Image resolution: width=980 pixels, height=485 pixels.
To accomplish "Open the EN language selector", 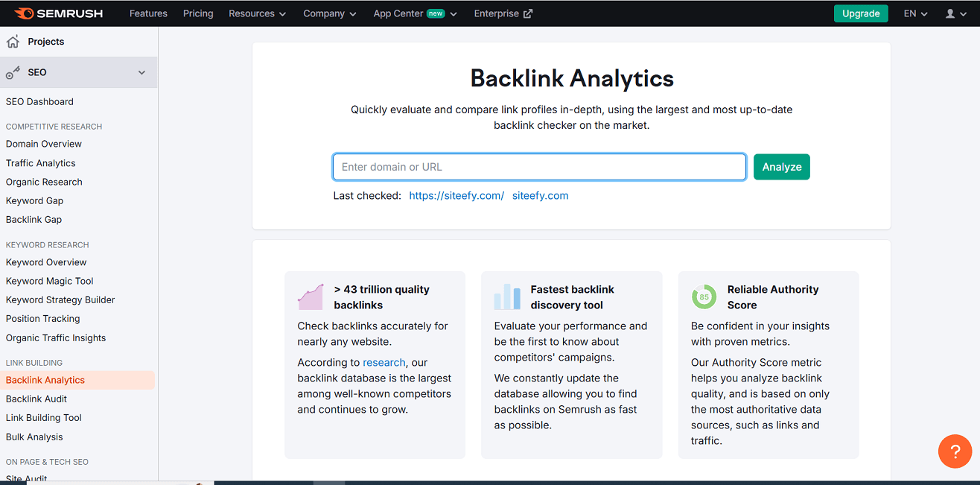I will coord(915,13).
